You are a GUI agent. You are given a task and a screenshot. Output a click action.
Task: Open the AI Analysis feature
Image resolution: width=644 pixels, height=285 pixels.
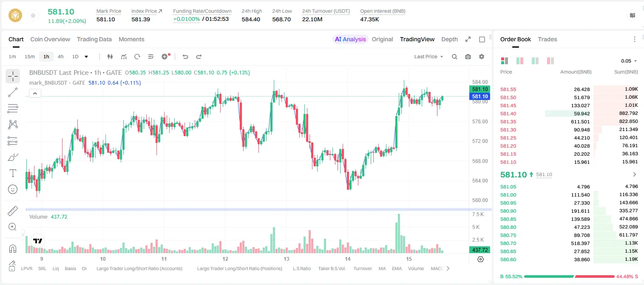tap(350, 39)
